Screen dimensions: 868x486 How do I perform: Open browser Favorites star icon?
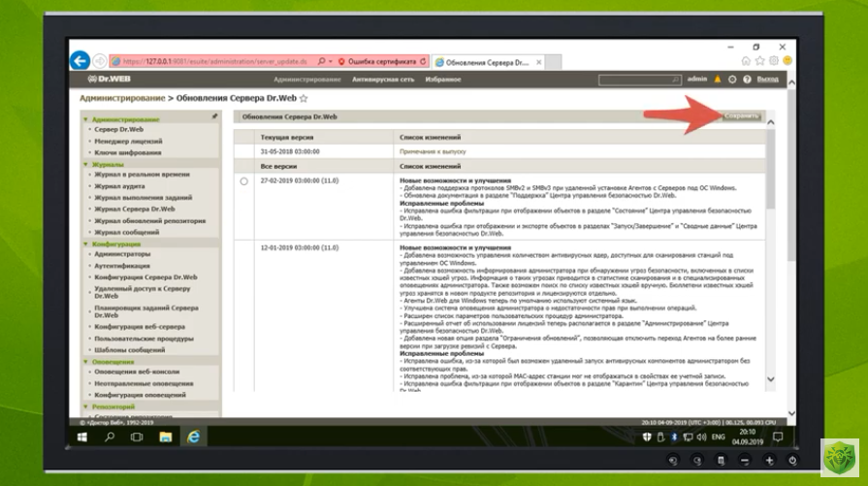click(759, 61)
